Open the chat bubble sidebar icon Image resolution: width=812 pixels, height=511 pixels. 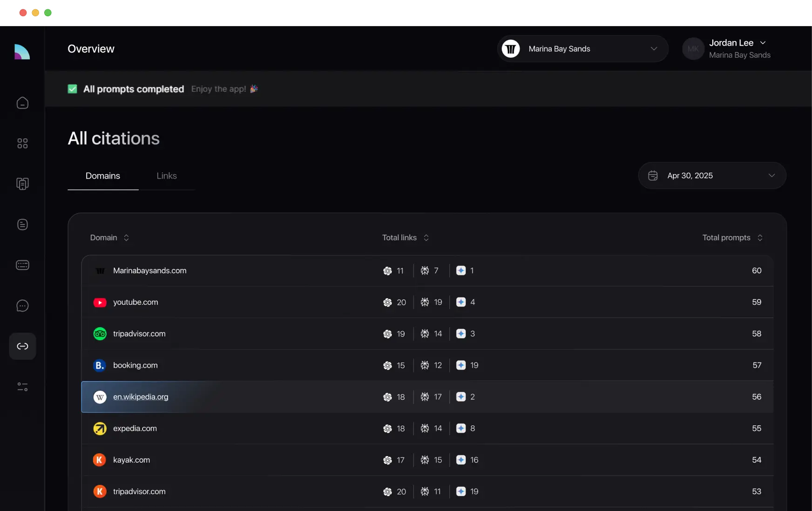pyautogui.click(x=22, y=306)
